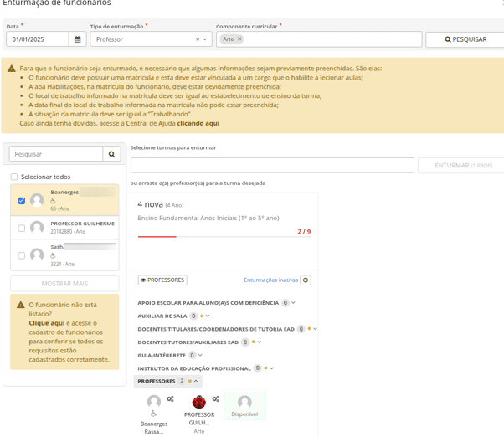
Task: Open the Enturmações inativas link
Action: (x=270, y=280)
